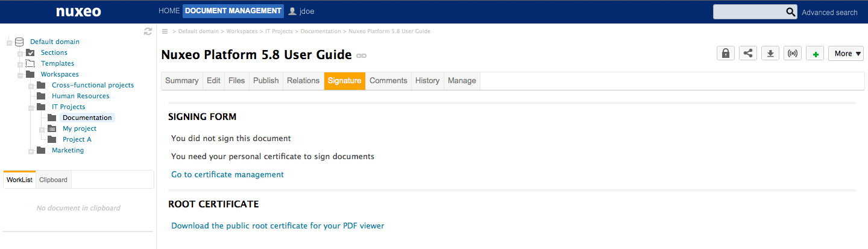Click the Marketing folder icon
The image size is (868, 249).
pyautogui.click(x=41, y=150)
